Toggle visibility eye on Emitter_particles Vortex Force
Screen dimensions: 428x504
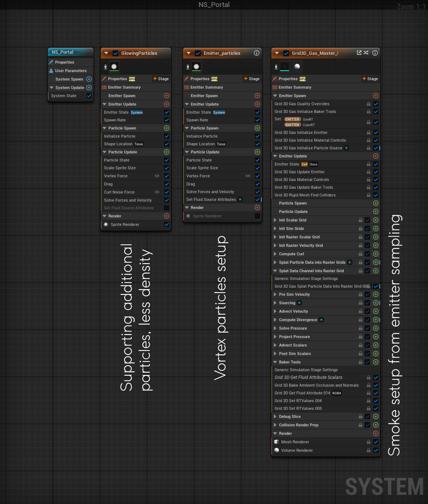[248, 176]
